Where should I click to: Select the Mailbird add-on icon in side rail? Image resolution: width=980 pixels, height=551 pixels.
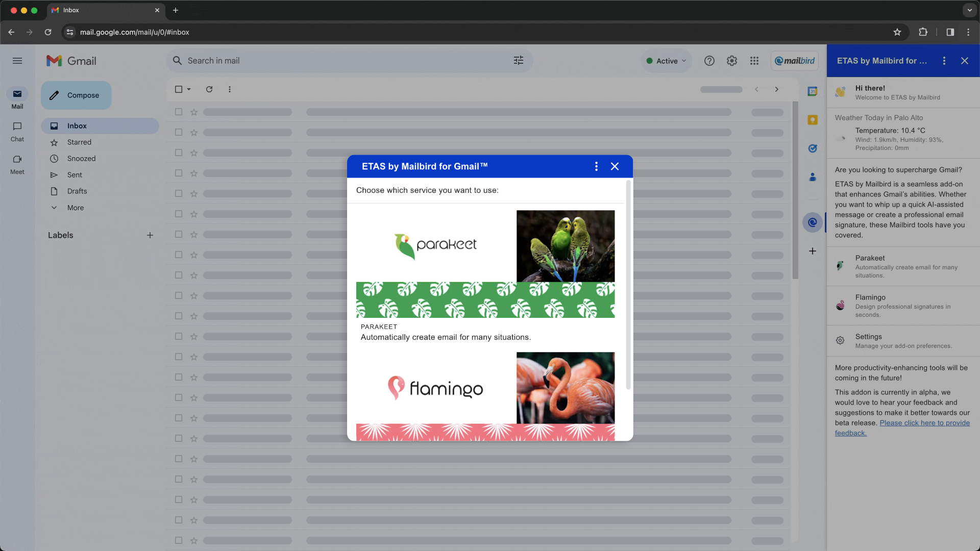click(813, 222)
